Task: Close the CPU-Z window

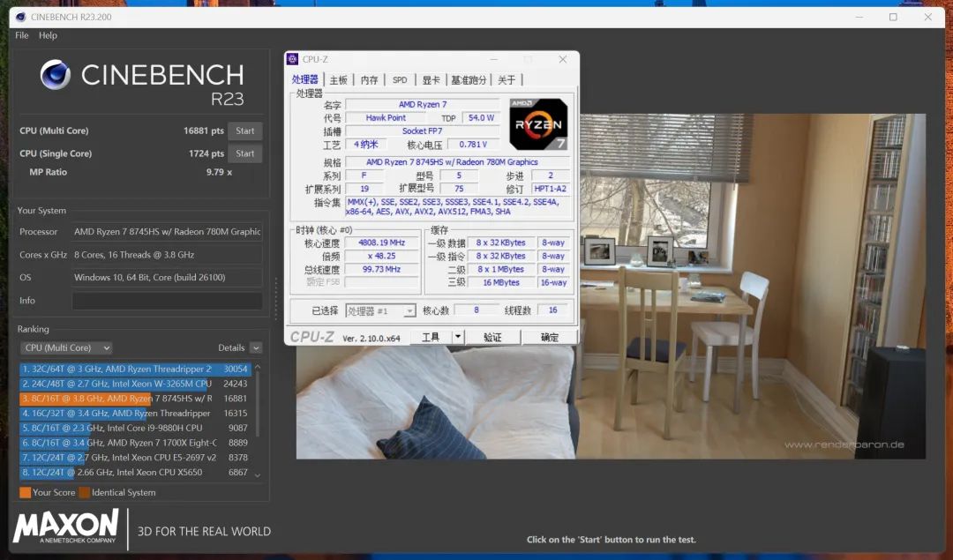Action: click(x=563, y=59)
